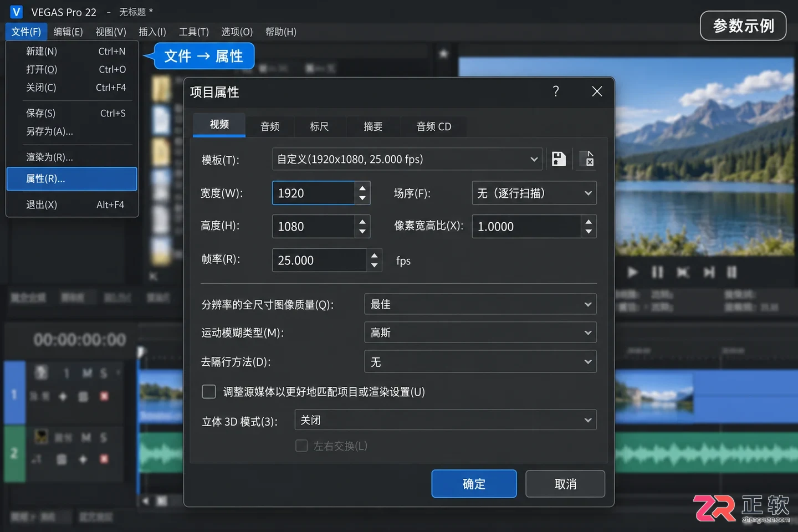
Task: Choose 另存为(A)... from the file menu
Action: coord(72,131)
